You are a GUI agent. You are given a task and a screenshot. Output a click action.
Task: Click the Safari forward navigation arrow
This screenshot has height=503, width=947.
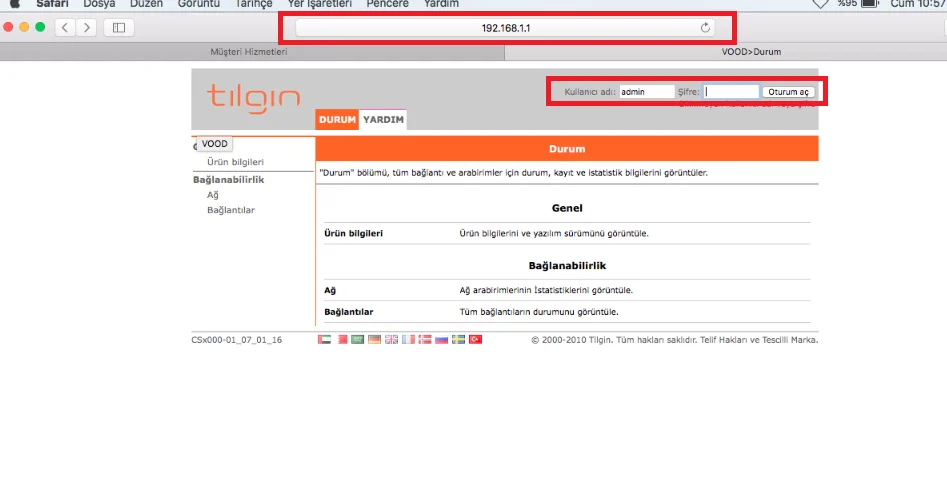[x=86, y=28]
